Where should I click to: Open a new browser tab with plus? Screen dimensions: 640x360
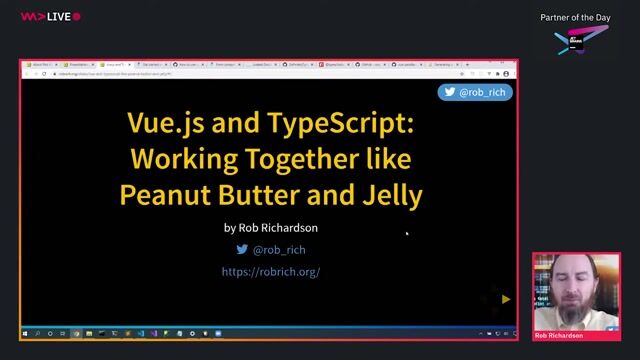(467, 64)
